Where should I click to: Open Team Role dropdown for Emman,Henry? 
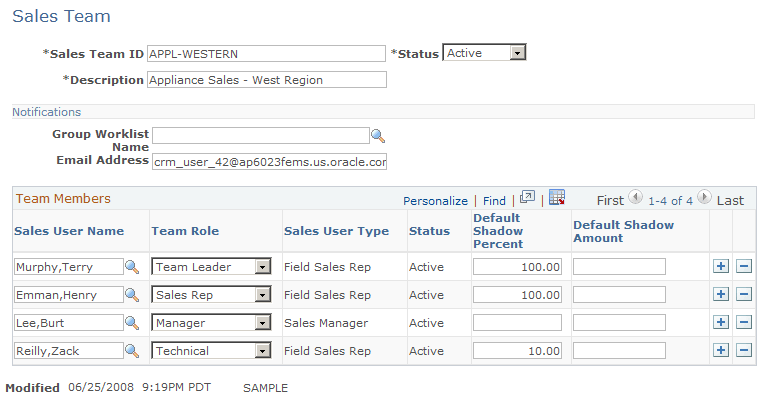coord(211,295)
